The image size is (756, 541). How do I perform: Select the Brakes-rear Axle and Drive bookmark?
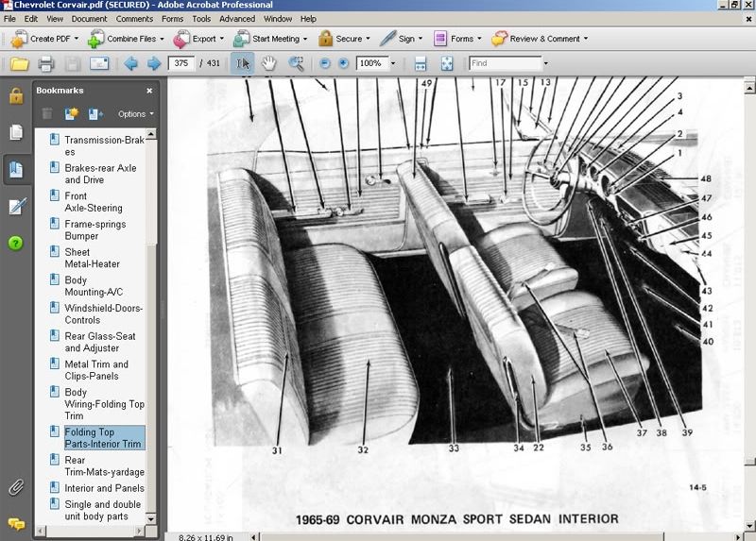tap(100, 174)
